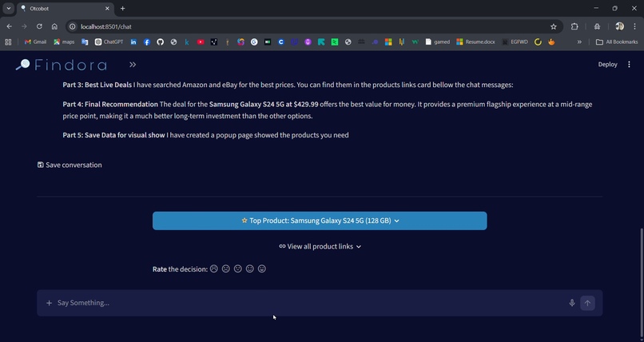Click the site info icon in address bar
Image resolution: width=644 pixels, height=342 pixels.
pyautogui.click(x=72, y=26)
